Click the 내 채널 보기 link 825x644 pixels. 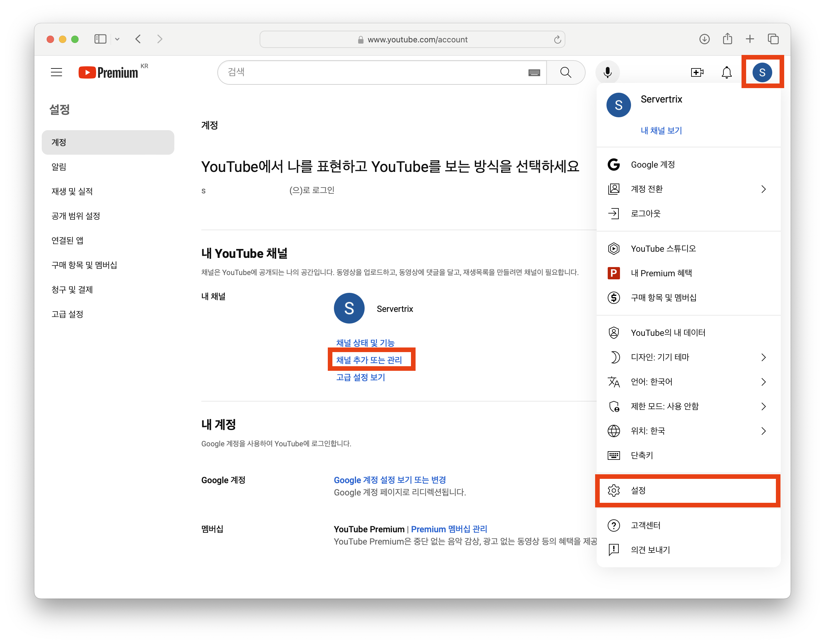[x=661, y=130]
